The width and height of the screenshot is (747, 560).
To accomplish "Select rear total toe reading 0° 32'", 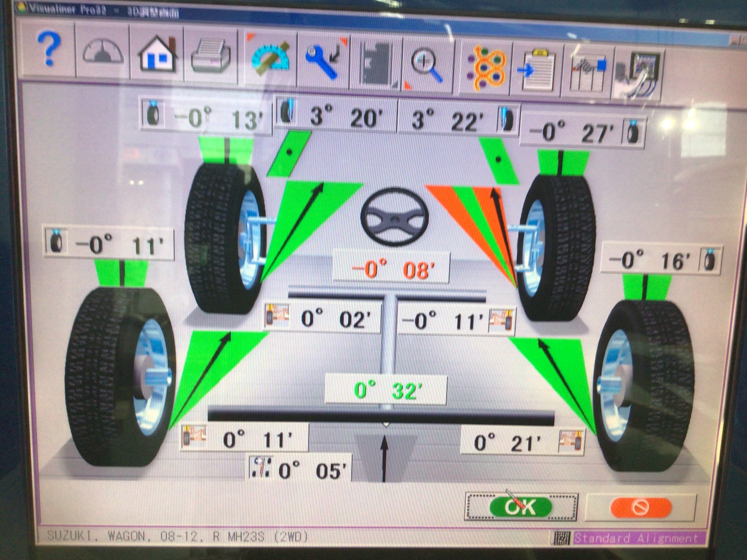I will (x=386, y=390).
